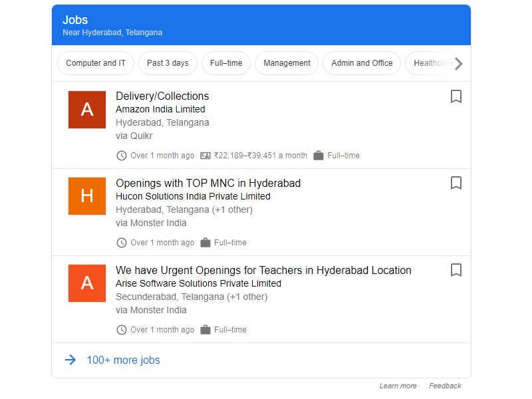The height and width of the screenshot is (399, 532).
Task: Open the Learn more link
Action: pos(398,386)
